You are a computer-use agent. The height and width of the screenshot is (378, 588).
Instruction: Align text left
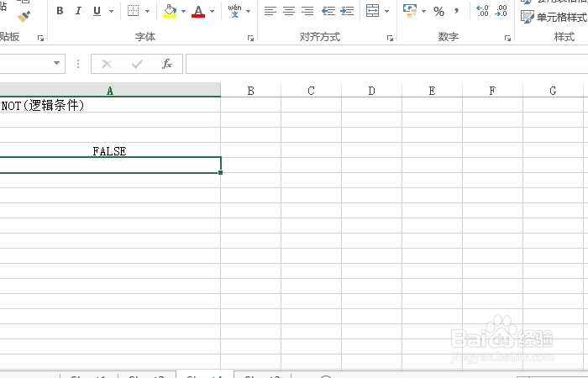[x=270, y=11]
